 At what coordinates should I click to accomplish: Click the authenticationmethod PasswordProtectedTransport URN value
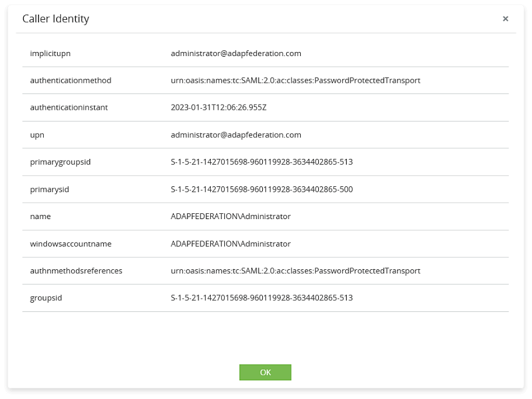295,80
